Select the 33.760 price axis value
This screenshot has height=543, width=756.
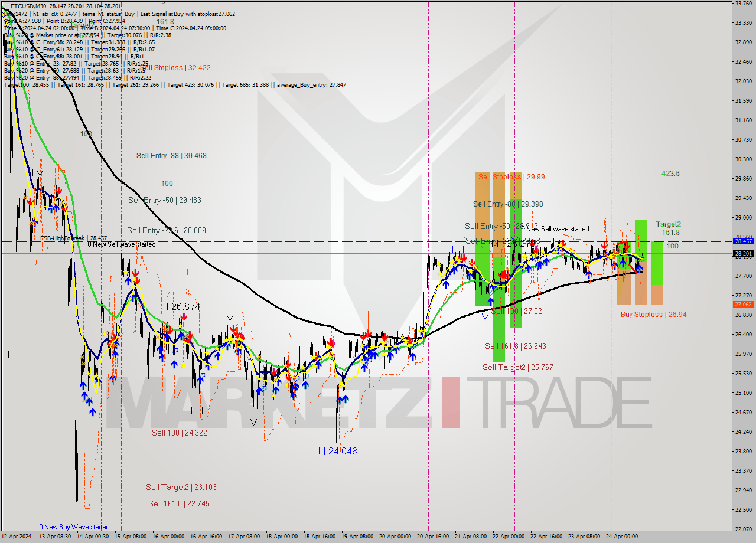click(743, 3)
